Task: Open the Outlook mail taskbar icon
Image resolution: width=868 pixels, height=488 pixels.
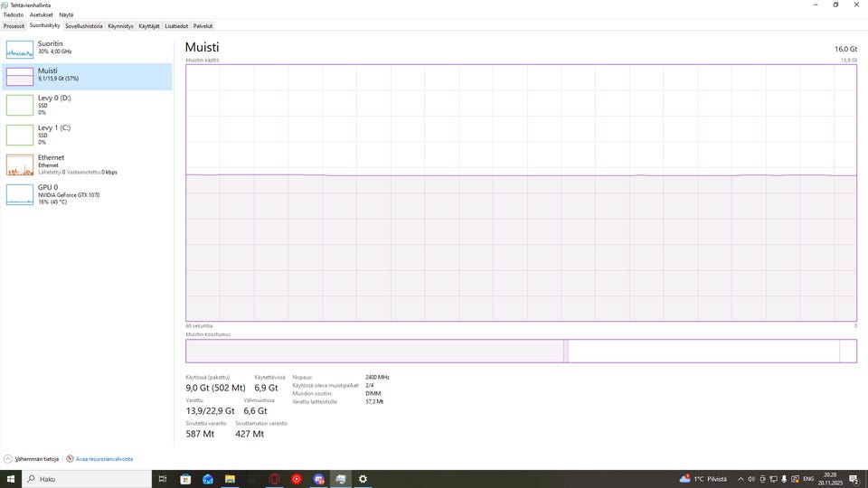Action: coord(208,479)
